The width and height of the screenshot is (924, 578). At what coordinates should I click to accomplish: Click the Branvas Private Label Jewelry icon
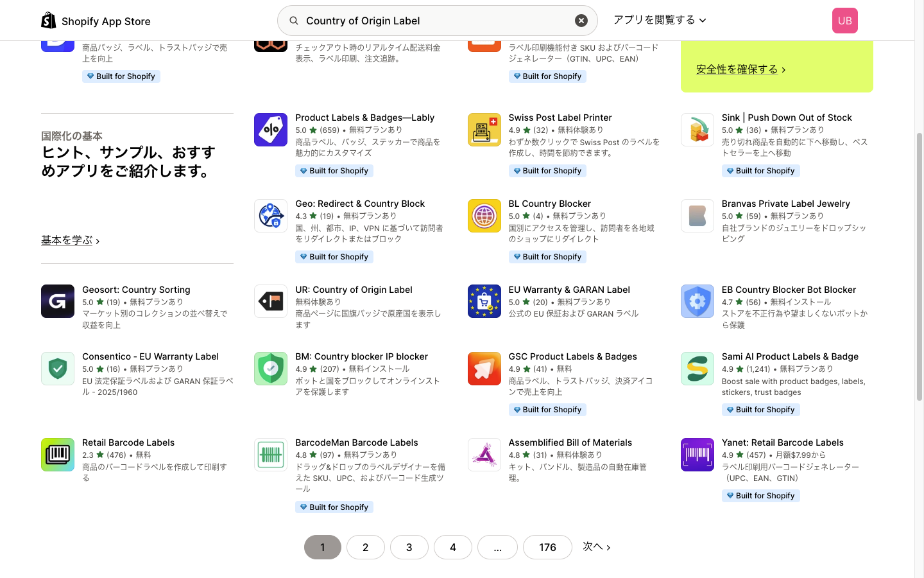point(697,216)
